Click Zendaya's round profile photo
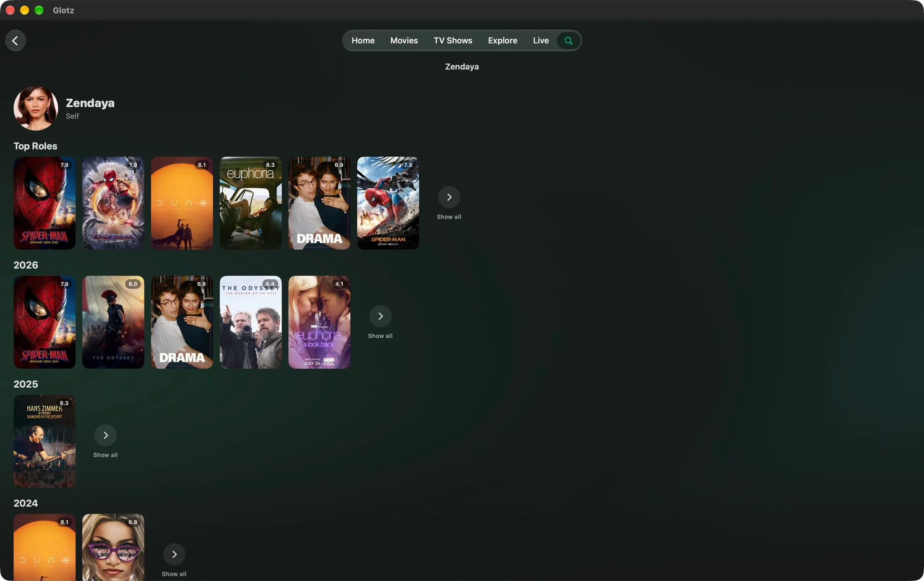Viewport: 924px width, 581px height. pyautogui.click(x=36, y=108)
